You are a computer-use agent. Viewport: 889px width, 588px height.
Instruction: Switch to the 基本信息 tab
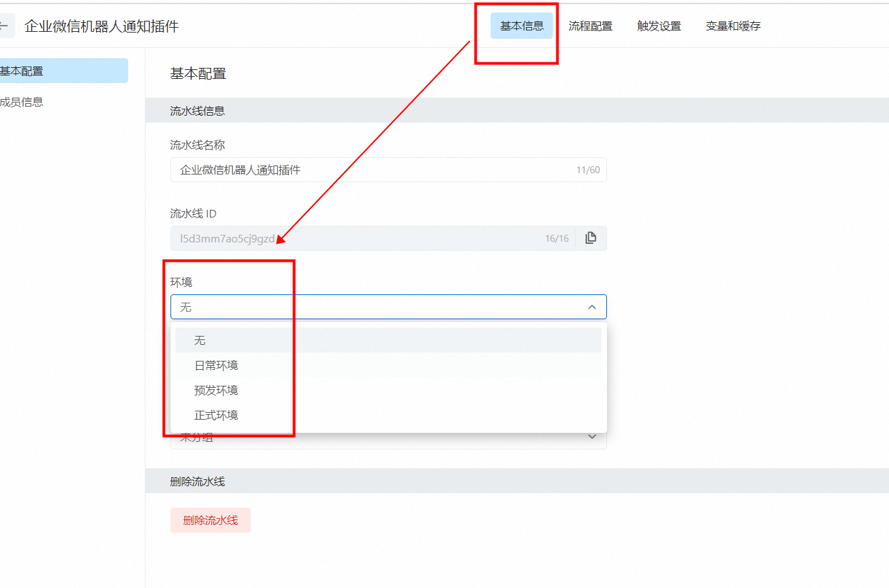[522, 26]
